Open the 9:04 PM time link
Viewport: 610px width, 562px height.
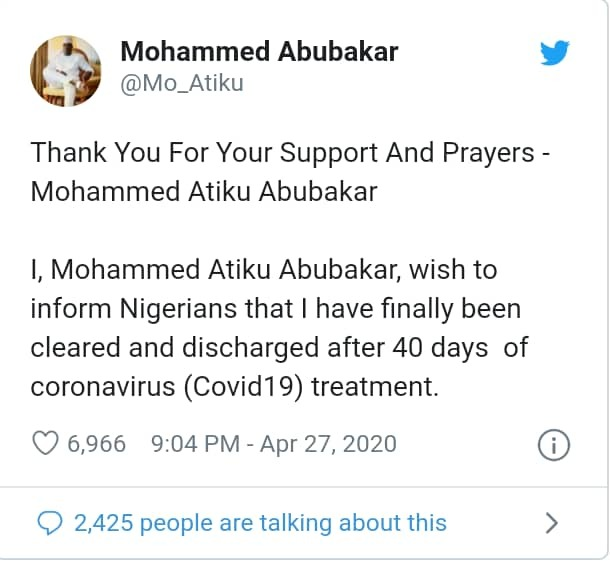190,443
